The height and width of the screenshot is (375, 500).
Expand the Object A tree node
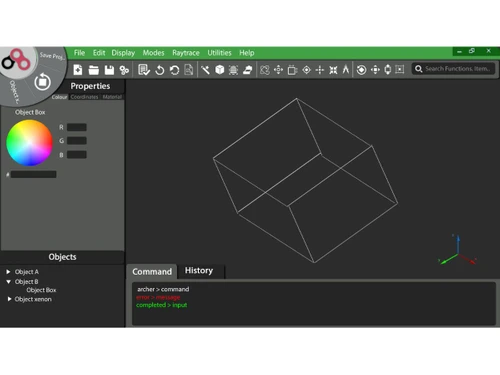tap(8, 272)
